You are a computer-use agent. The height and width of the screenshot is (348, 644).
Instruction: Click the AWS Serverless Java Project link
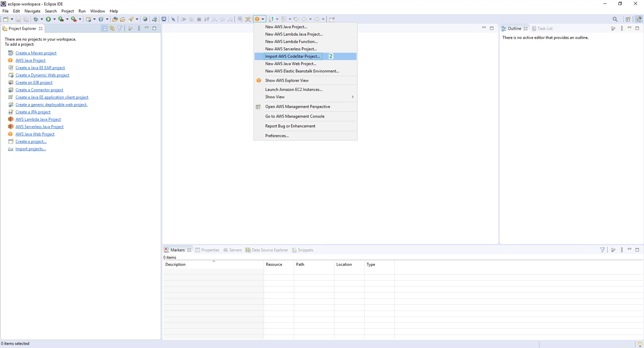click(x=39, y=127)
